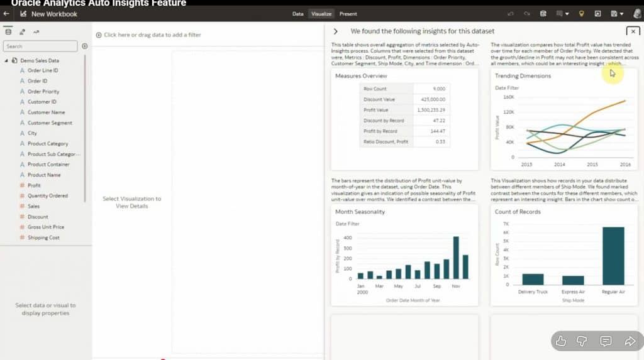
Task: Click the Delivery Truck bar
Action: click(x=533, y=279)
